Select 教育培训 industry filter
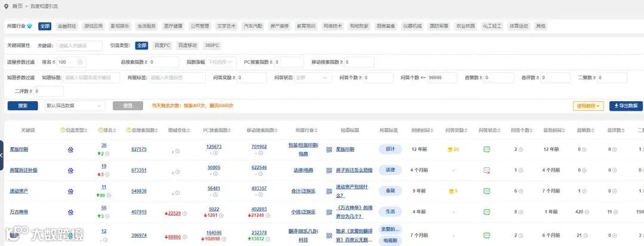 pos(306,26)
